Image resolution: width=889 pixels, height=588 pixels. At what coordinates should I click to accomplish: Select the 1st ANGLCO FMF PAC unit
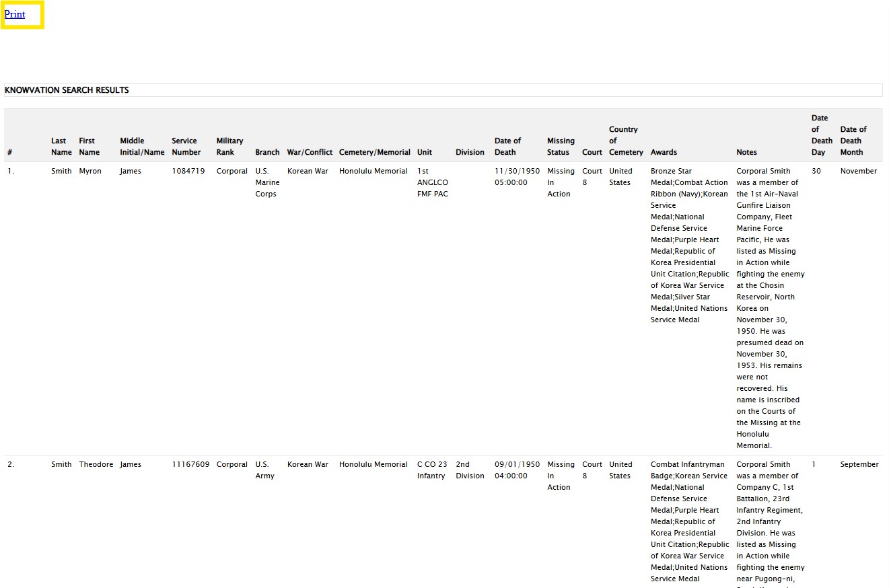pyautogui.click(x=432, y=182)
